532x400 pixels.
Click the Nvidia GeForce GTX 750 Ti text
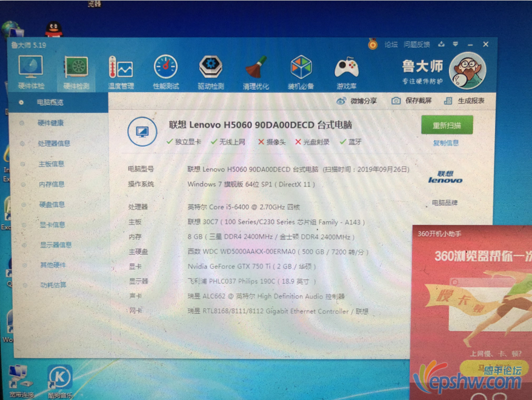tap(251, 266)
